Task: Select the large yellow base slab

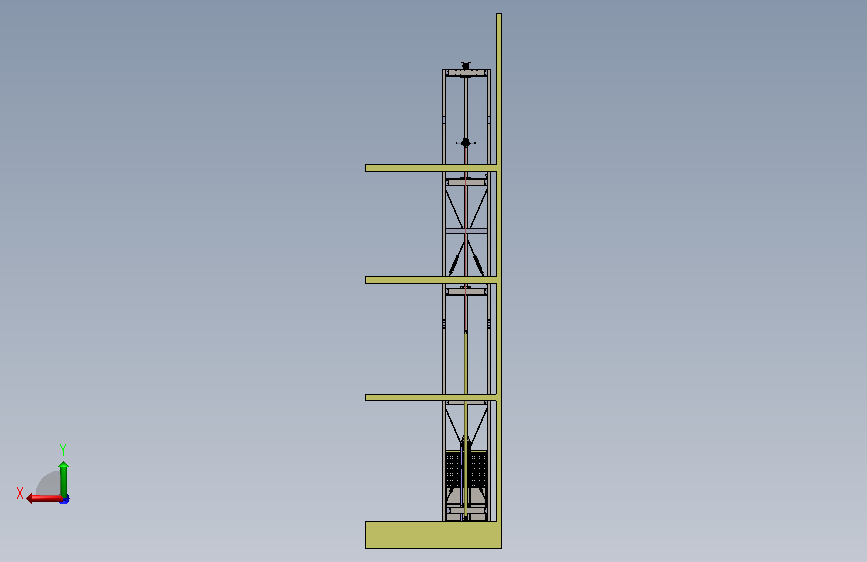Action: click(434, 535)
